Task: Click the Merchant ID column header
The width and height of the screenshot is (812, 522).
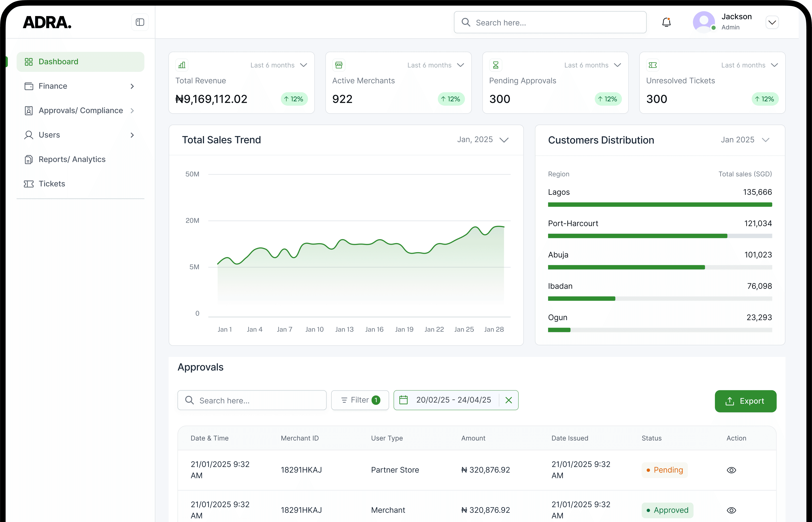Action: pyautogui.click(x=300, y=438)
